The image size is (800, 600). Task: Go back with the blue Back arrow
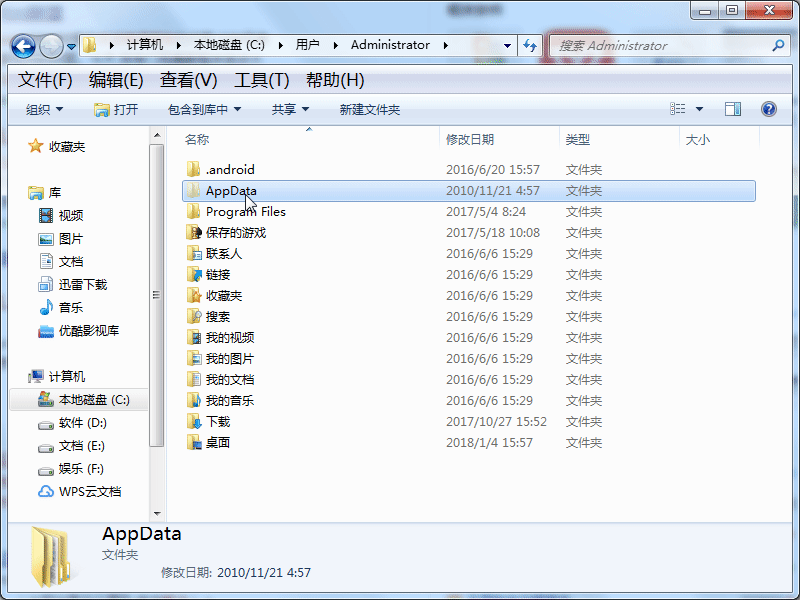click(23, 46)
